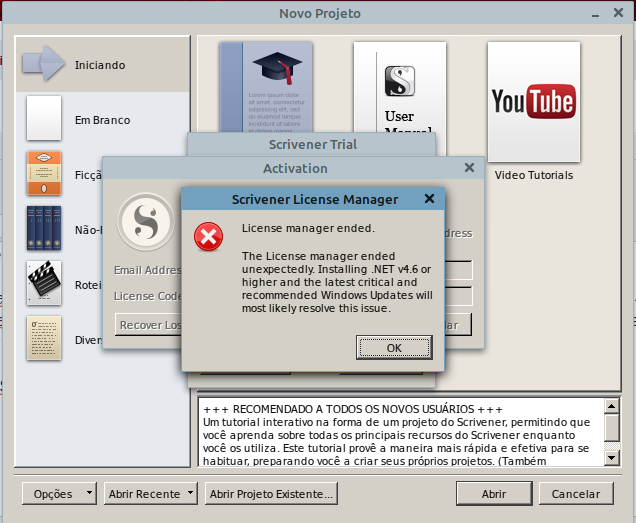
Task: Open the graduation cap tutorial template
Action: [x=266, y=87]
